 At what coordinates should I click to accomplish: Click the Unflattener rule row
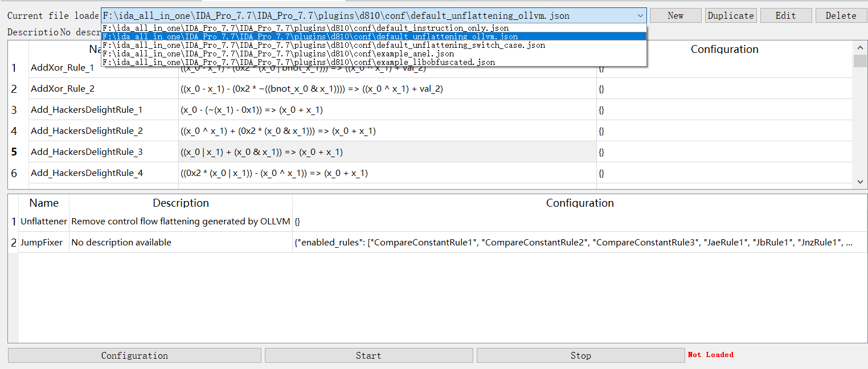click(x=44, y=221)
